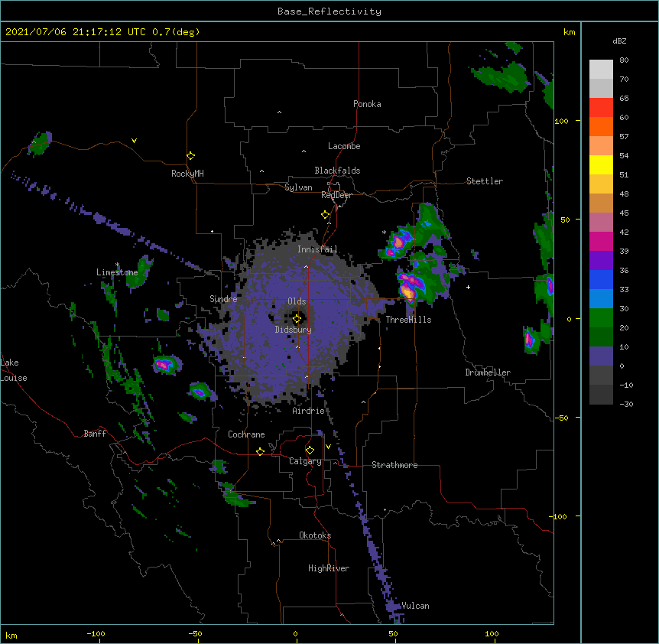
Task: Click the Sylvan town label
Action: [x=298, y=187]
